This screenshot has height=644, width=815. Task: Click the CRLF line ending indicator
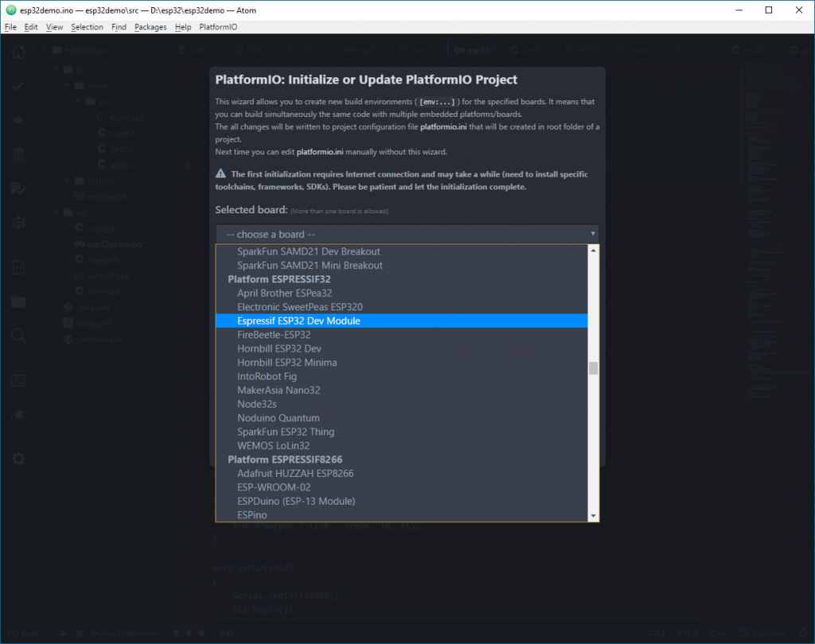[657, 634]
